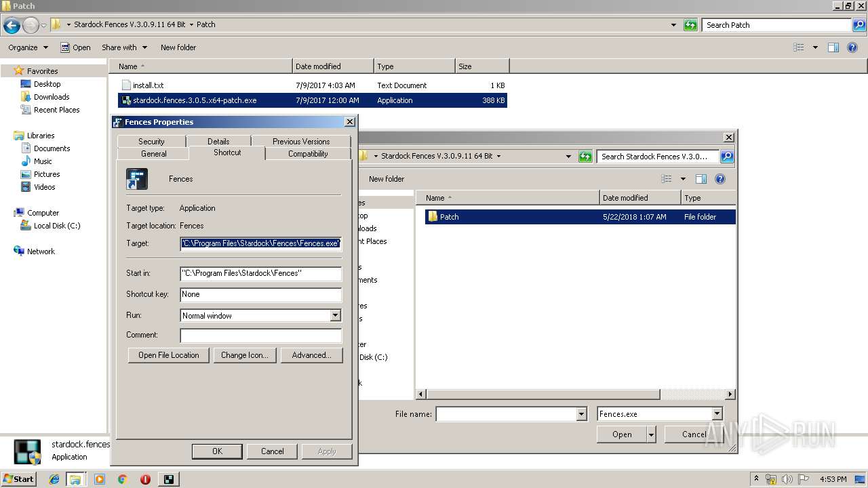Click the Advanced... button
Viewport: 868px width, 488px height.
(x=311, y=355)
